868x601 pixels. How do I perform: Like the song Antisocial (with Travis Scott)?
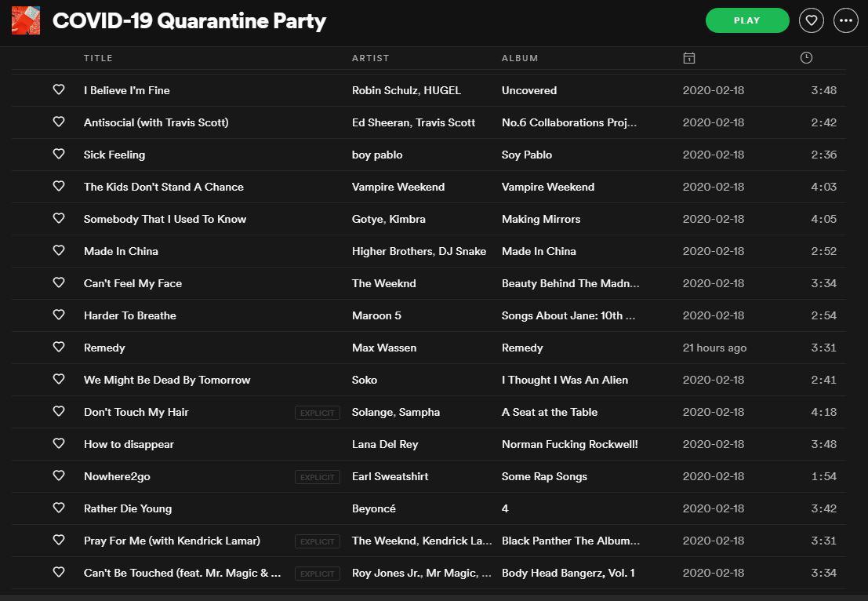tap(59, 122)
